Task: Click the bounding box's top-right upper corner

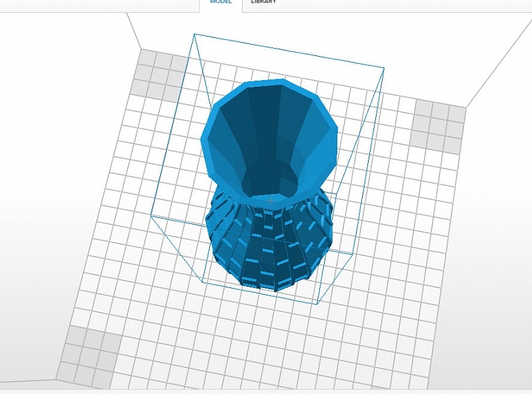Action: click(x=384, y=68)
